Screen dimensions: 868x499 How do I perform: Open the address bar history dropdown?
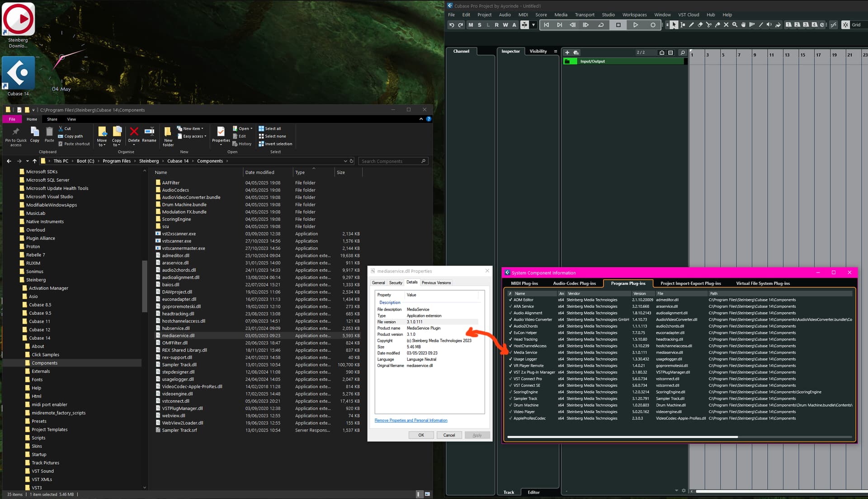coord(345,161)
